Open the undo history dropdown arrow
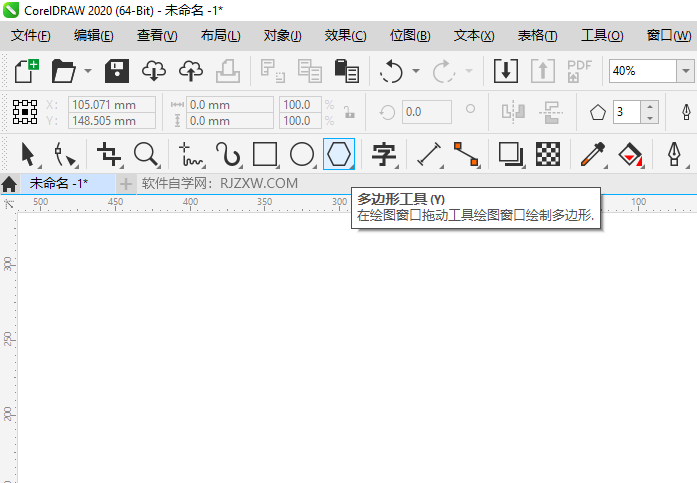Screen dimensions: 697x483 (416, 71)
